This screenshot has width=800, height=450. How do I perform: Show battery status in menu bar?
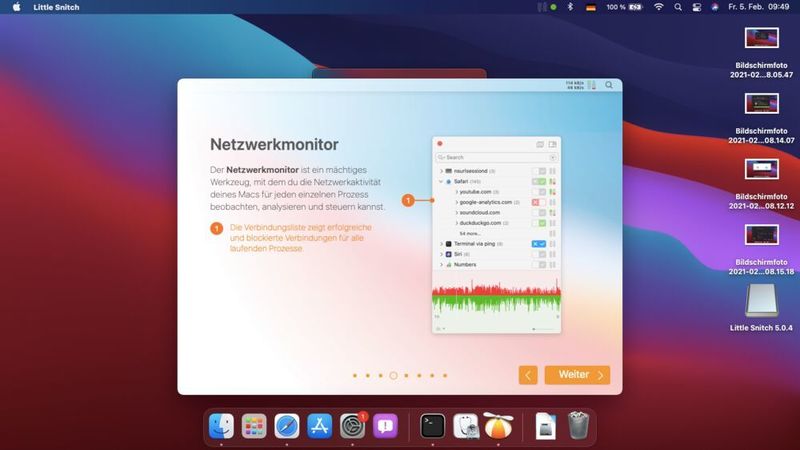pos(624,7)
